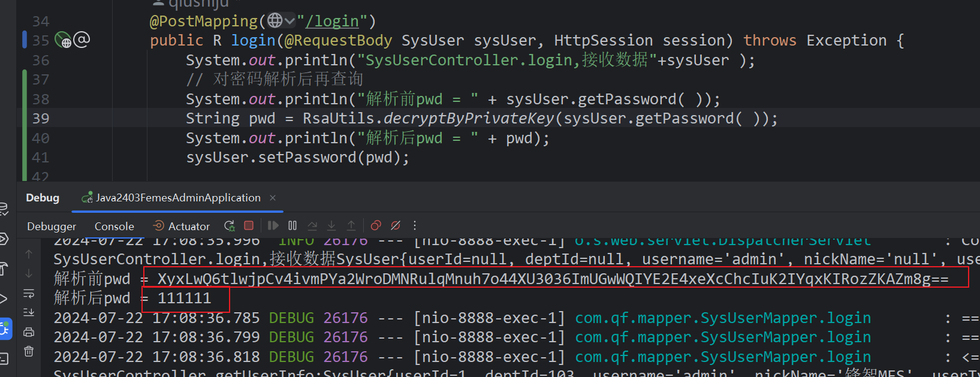Step over the current line

[x=312, y=225]
